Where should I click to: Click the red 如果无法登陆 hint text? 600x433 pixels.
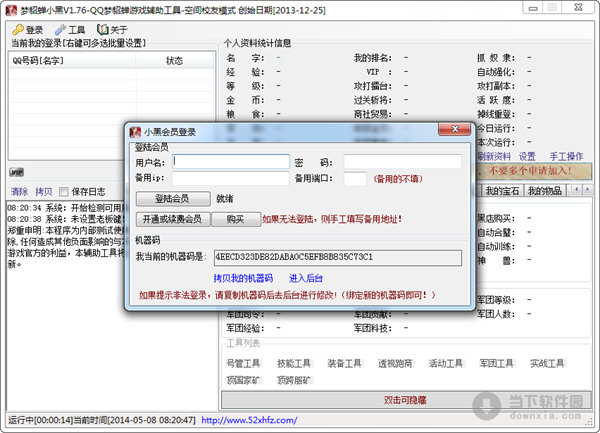click(332, 219)
